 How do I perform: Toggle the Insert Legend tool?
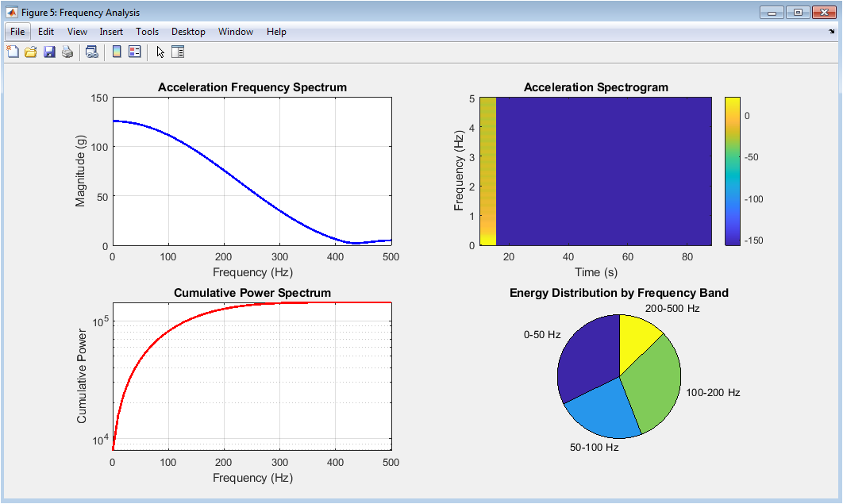134,52
